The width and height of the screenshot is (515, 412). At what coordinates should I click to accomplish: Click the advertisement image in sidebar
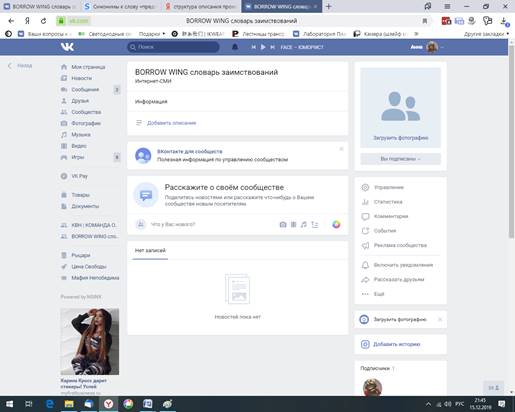coord(90,342)
